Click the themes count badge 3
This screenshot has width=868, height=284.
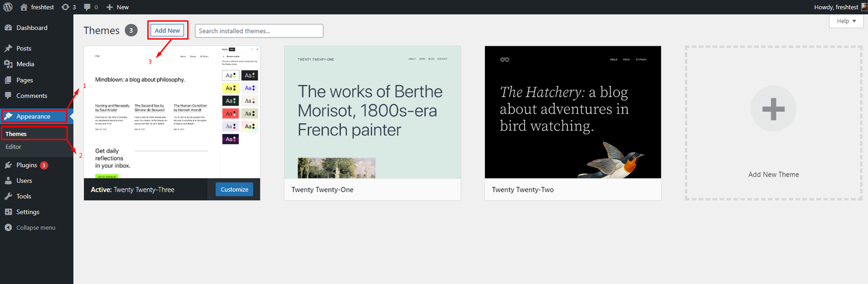pos(131,30)
